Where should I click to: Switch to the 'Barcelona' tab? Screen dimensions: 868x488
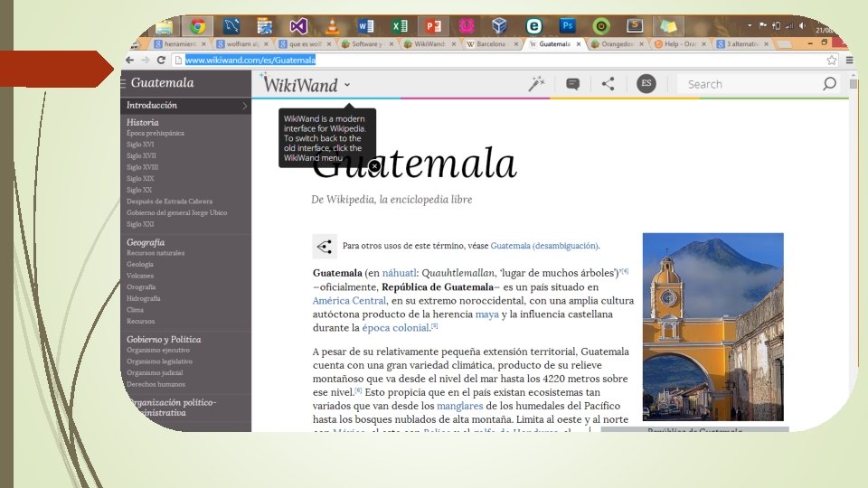click(492, 43)
